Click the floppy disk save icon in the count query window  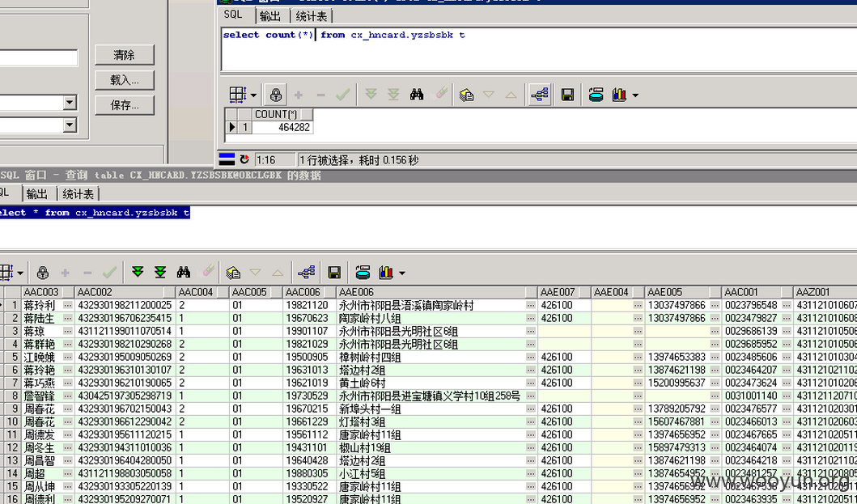(x=567, y=95)
